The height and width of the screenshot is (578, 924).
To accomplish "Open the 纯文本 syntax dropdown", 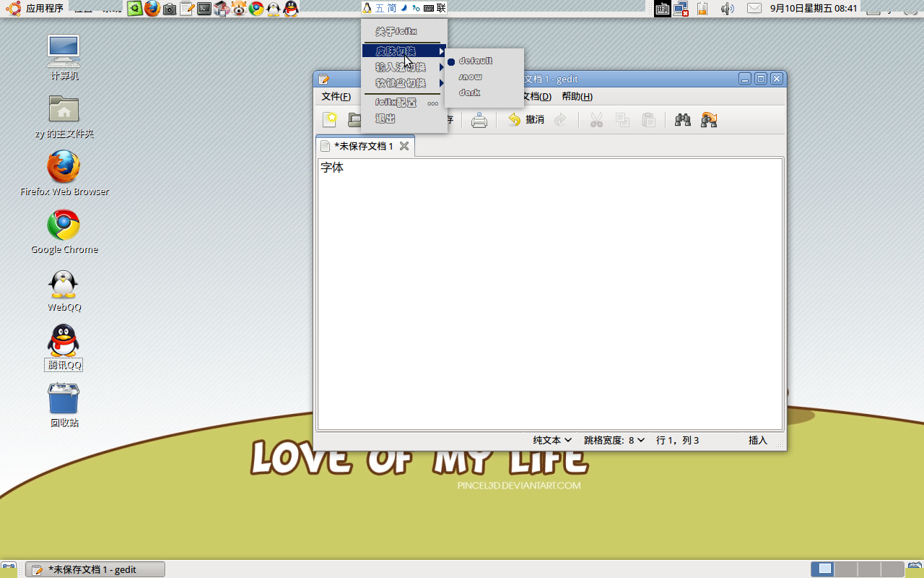I will (x=552, y=440).
